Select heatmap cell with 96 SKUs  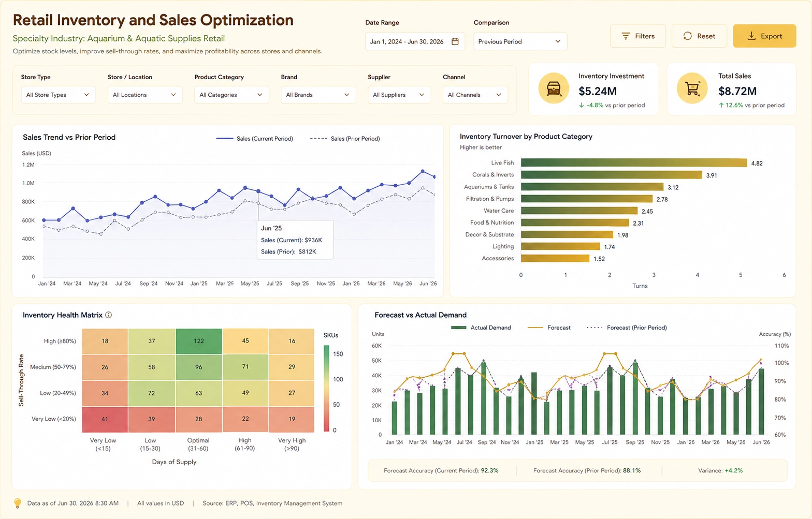tap(199, 367)
